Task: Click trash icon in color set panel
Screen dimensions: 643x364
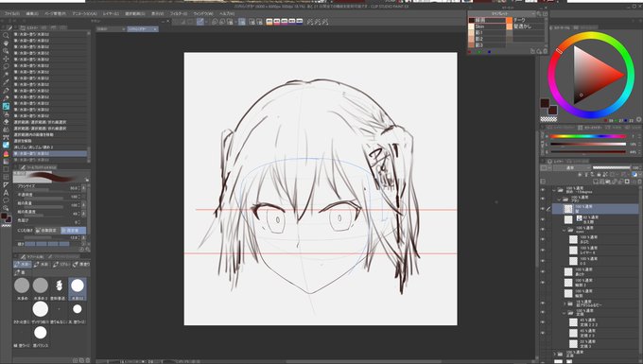Action: [545, 51]
